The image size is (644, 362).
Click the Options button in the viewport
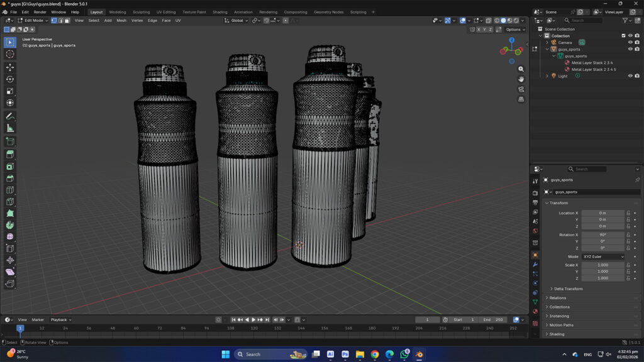tap(514, 30)
